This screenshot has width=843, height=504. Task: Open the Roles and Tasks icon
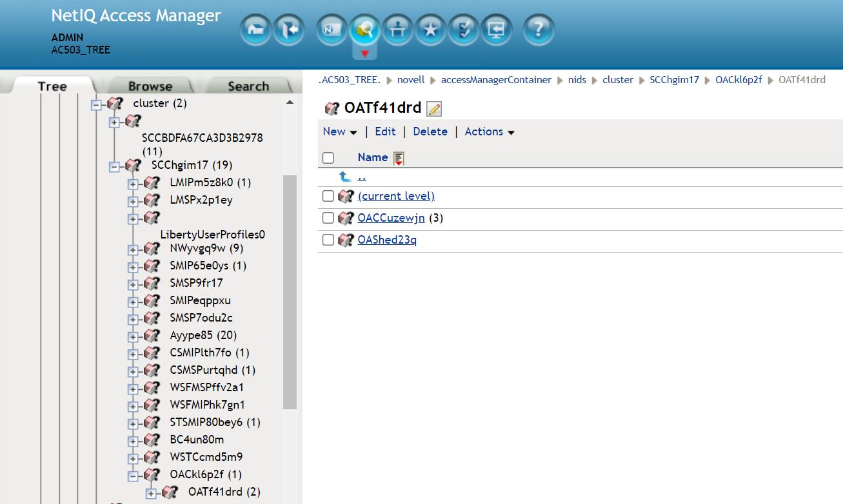pos(331,30)
